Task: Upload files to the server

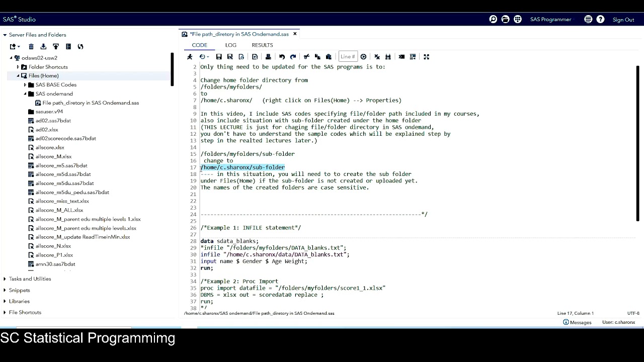Action: (x=56, y=47)
